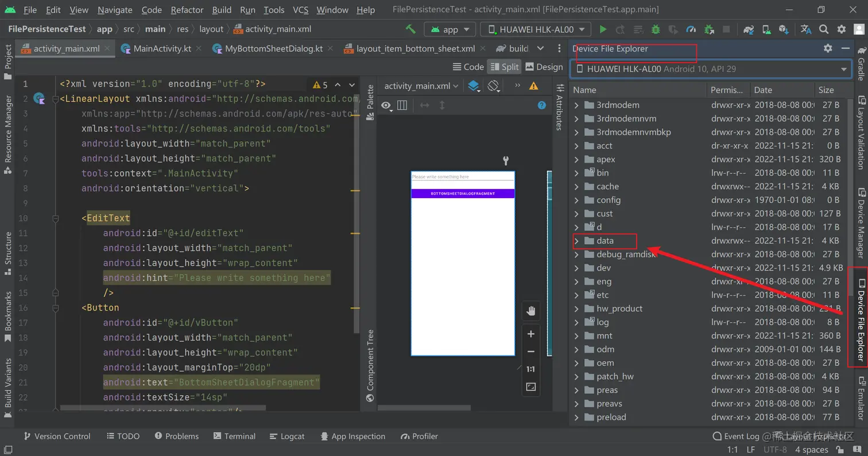Open the Profiler tool window
This screenshot has height=456, width=868.
(419, 436)
